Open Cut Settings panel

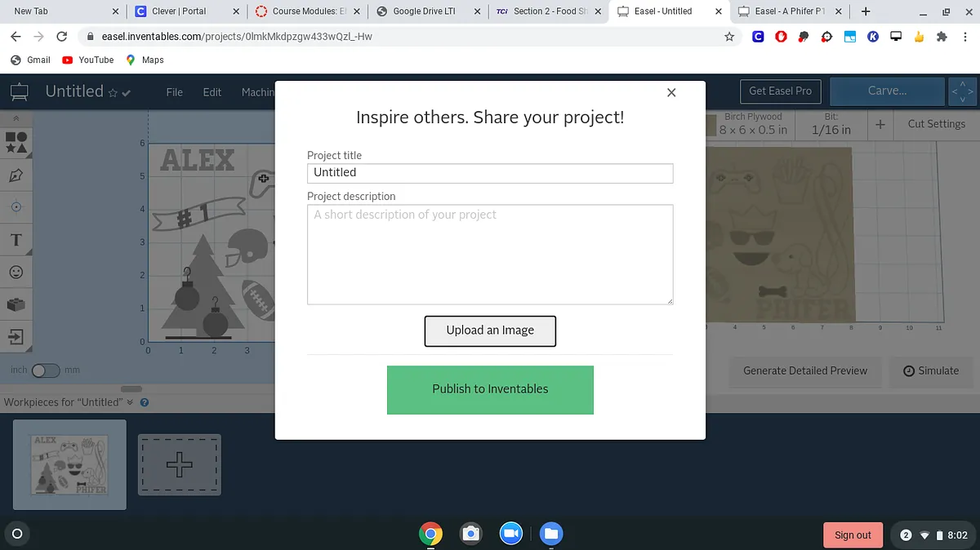(x=936, y=124)
